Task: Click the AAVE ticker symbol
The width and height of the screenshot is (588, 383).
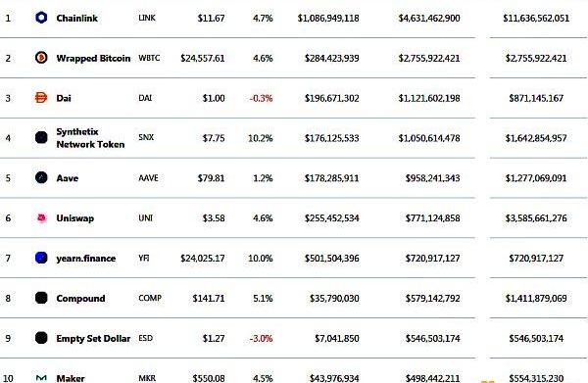Action: click(x=149, y=178)
